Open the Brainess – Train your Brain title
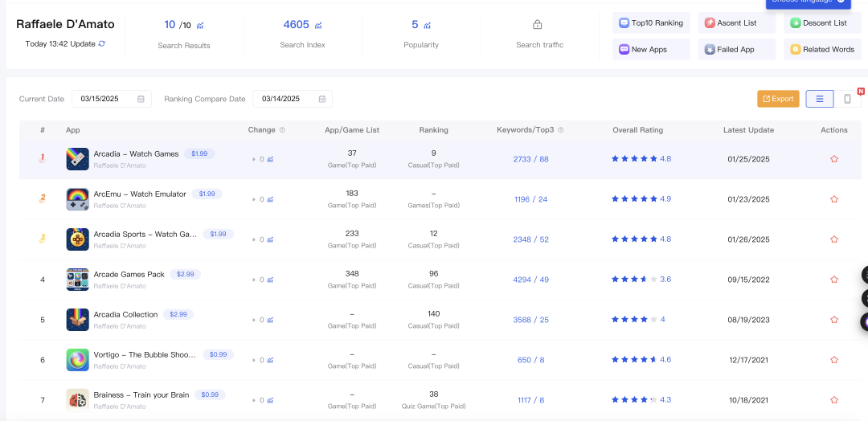This screenshot has width=868, height=421. click(141, 395)
